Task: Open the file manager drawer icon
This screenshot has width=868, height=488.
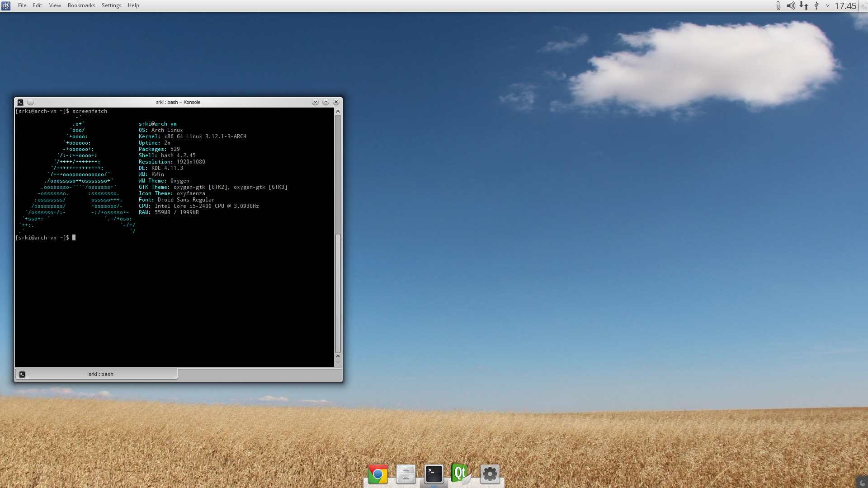Action: click(x=406, y=474)
